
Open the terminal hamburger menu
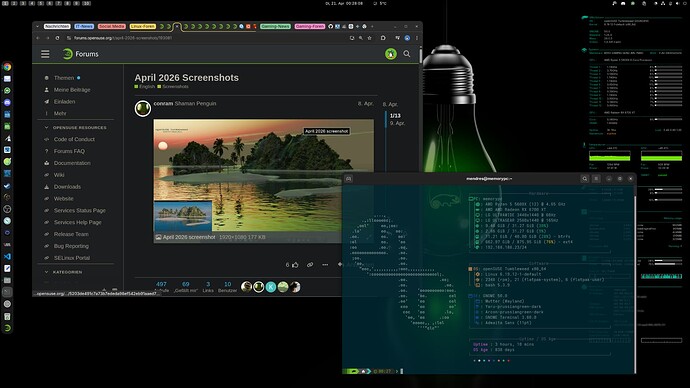coord(596,179)
